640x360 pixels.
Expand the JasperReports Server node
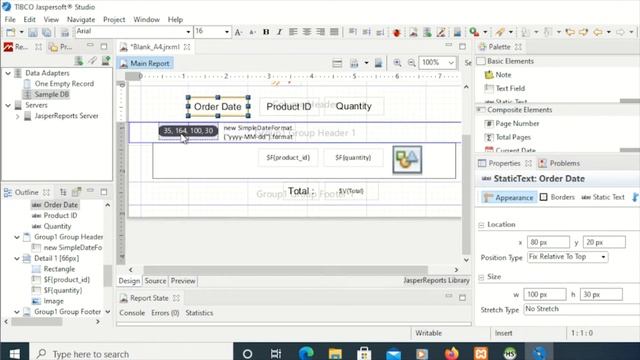[18, 116]
